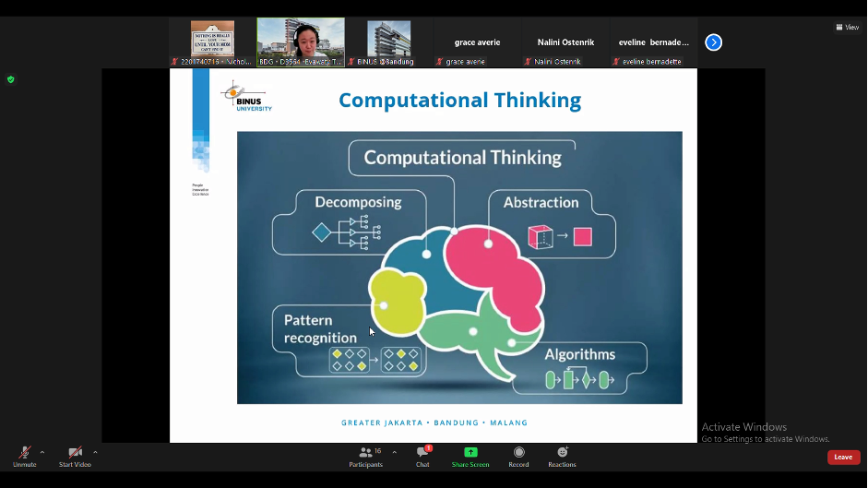Open the Chat panel
This screenshot has height=488, width=868.
422,453
